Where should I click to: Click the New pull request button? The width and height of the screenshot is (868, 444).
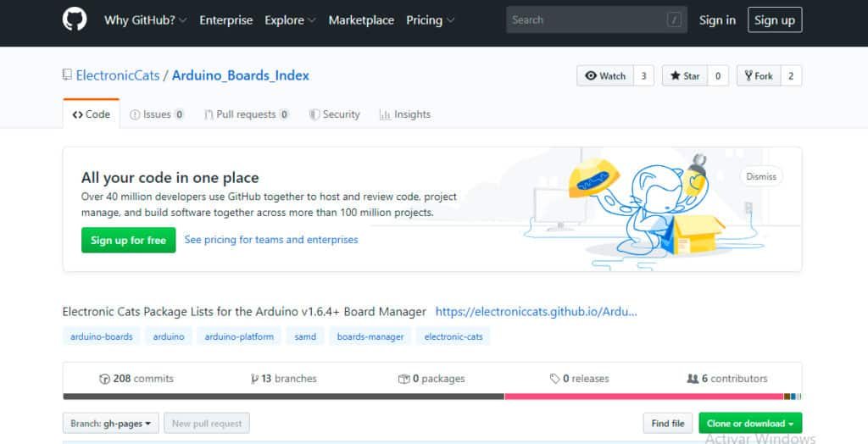(x=207, y=424)
